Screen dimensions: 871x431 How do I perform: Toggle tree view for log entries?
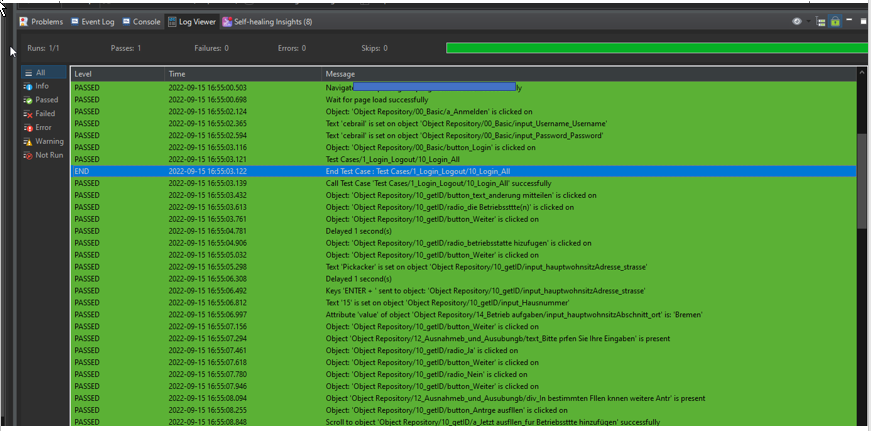pyautogui.click(x=820, y=22)
